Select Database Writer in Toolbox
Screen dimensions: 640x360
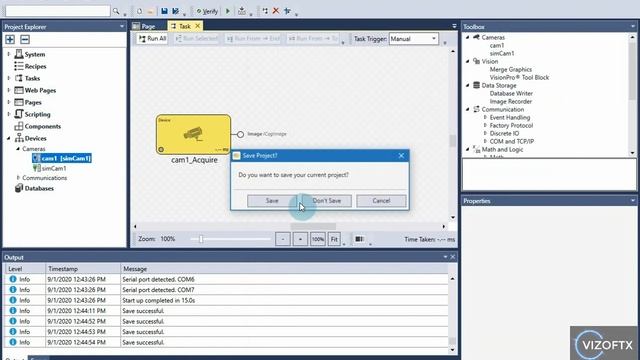point(511,93)
